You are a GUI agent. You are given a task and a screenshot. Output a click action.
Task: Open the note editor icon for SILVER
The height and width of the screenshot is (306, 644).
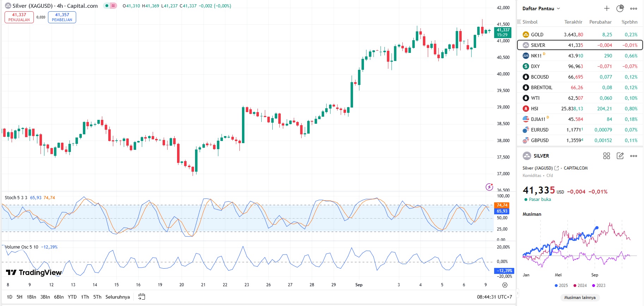pos(620,156)
